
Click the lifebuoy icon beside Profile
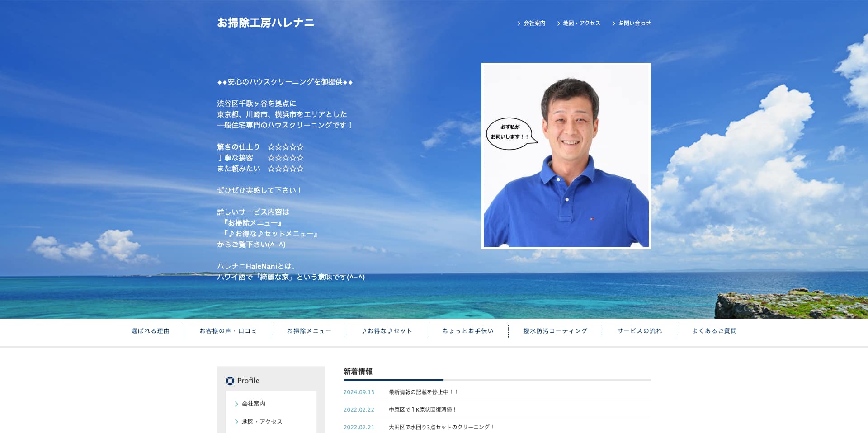(x=230, y=381)
